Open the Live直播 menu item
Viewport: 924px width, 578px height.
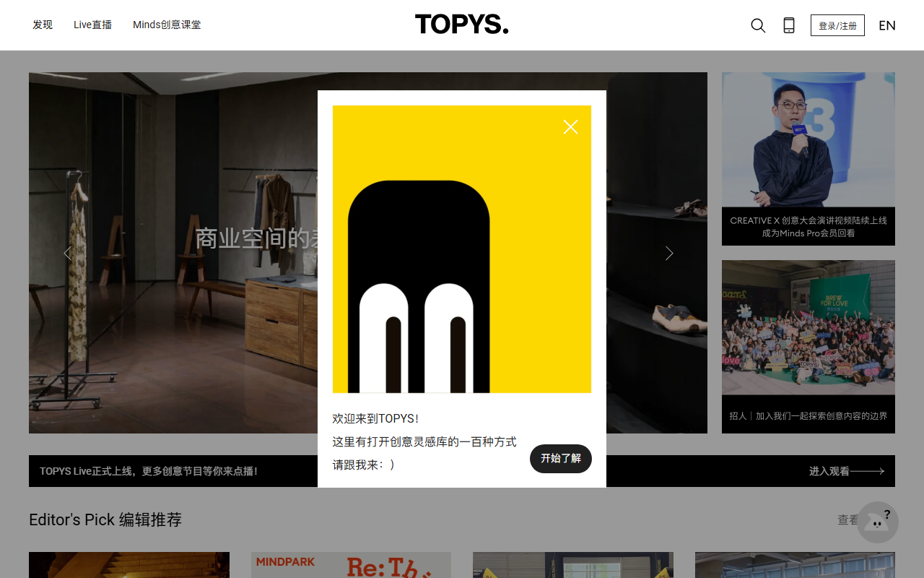point(92,25)
